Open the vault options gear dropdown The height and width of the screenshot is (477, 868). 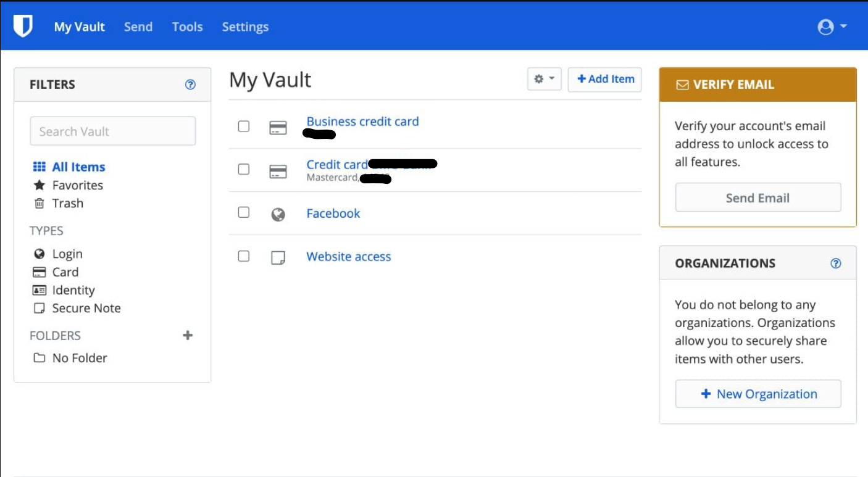pyautogui.click(x=544, y=78)
